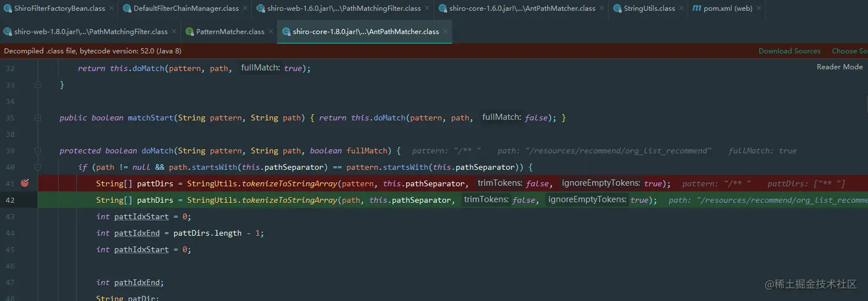Screen dimensions: 868x301
Task: Click the shiro-core-1.8.0 AntPathMatcher tab file icon
Action: point(286,32)
